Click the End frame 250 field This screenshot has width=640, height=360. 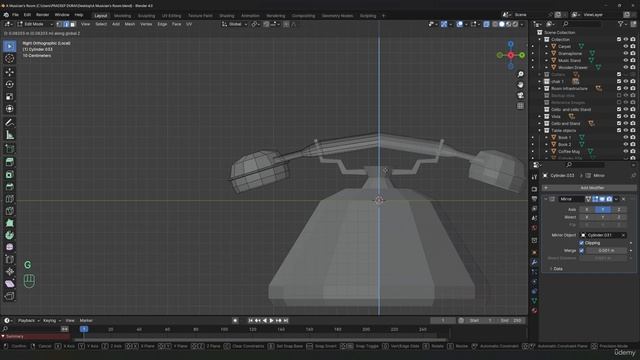coord(511,320)
